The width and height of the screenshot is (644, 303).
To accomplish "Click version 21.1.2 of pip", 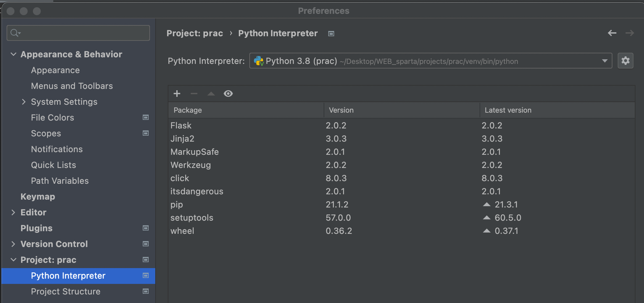I will pos(337,205).
